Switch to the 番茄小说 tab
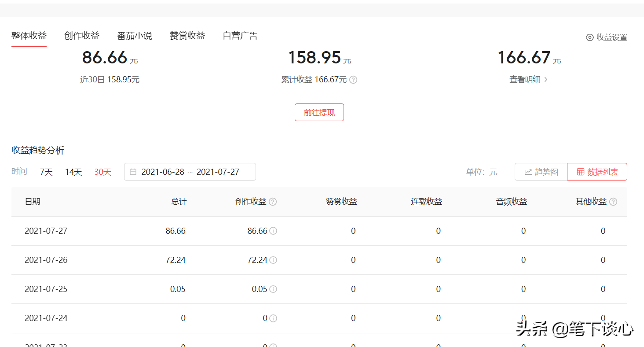 tap(134, 36)
